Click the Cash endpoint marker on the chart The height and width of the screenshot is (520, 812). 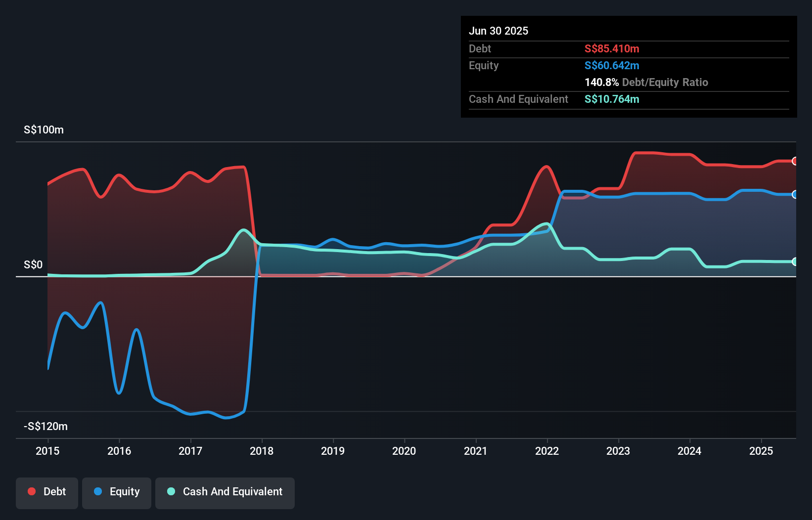pos(794,262)
